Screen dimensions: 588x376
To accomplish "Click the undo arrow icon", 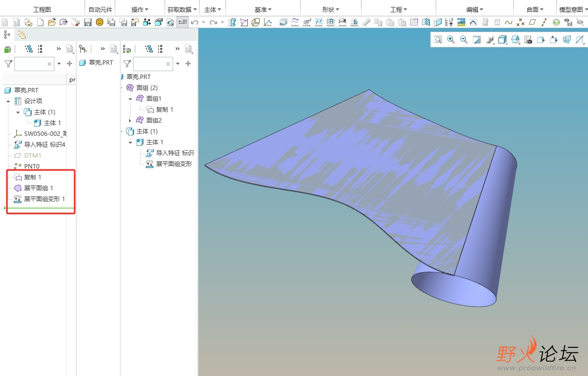I will click(195, 22).
